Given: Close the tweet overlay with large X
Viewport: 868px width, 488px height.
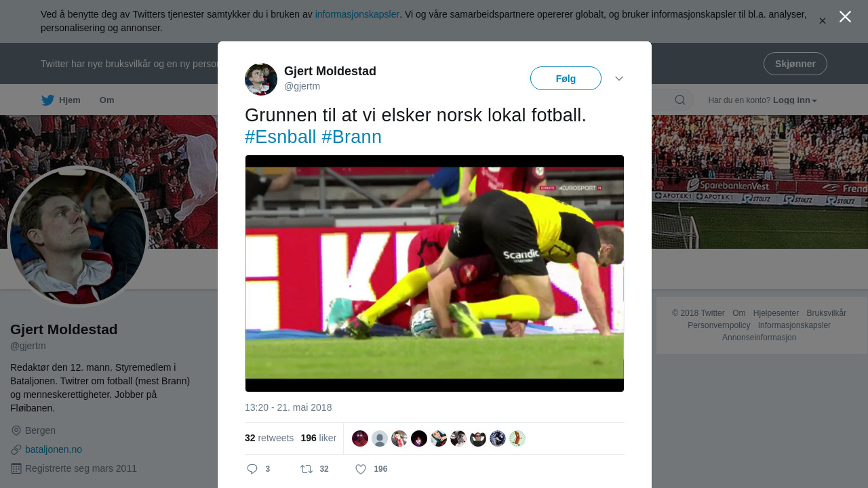Looking at the screenshot, I should (x=845, y=16).
